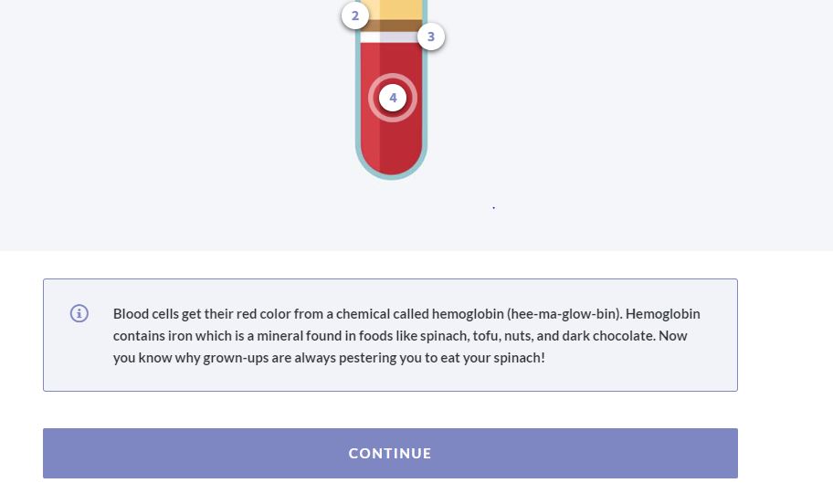Click hotspot marker number 2

click(x=355, y=16)
